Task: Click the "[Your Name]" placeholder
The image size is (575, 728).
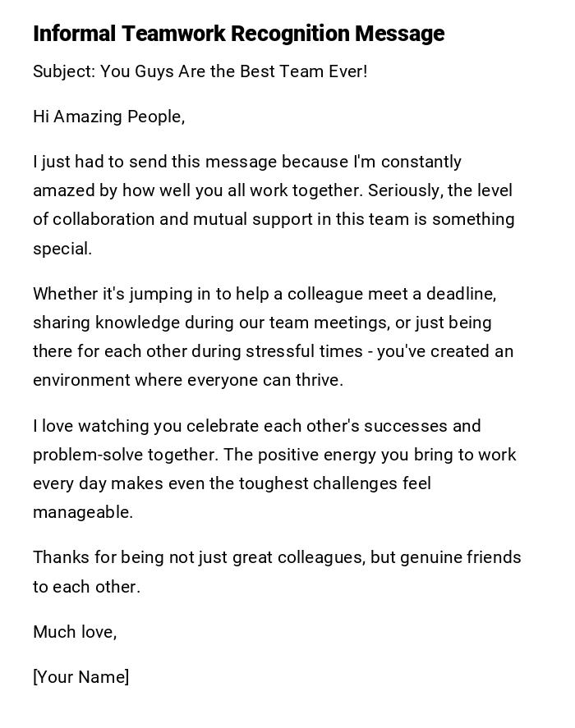Action: (80, 677)
